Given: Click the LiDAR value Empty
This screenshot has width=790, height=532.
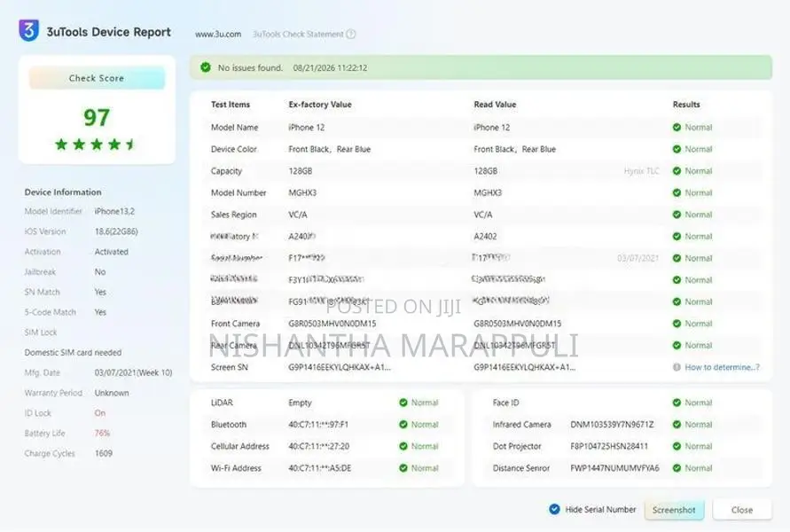Looking at the screenshot, I should pos(300,403).
